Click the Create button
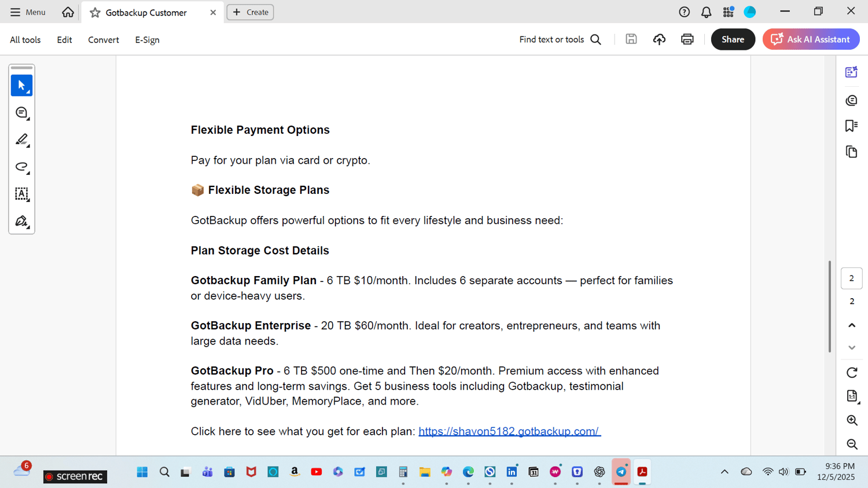 pos(250,12)
